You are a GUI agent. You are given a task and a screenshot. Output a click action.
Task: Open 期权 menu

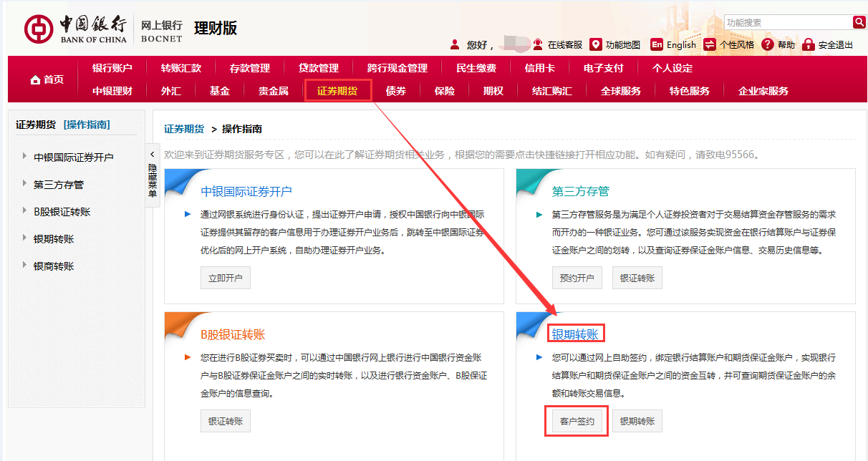tap(493, 91)
